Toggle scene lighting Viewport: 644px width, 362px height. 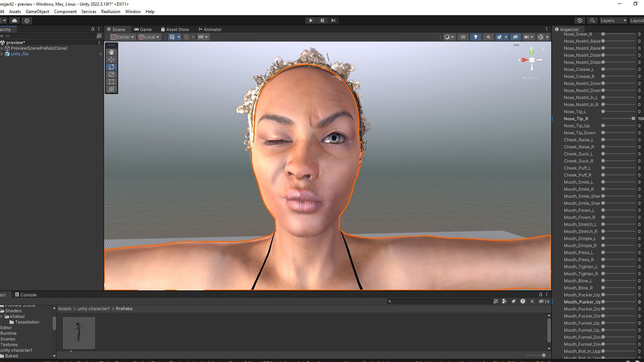point(476,37)
